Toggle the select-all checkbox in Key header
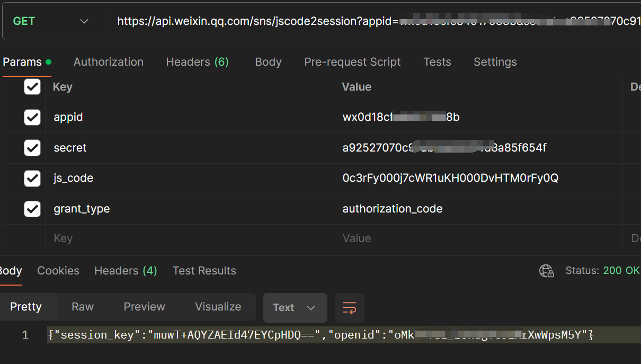This screenshot has height=364, width=641. point(32,86)
